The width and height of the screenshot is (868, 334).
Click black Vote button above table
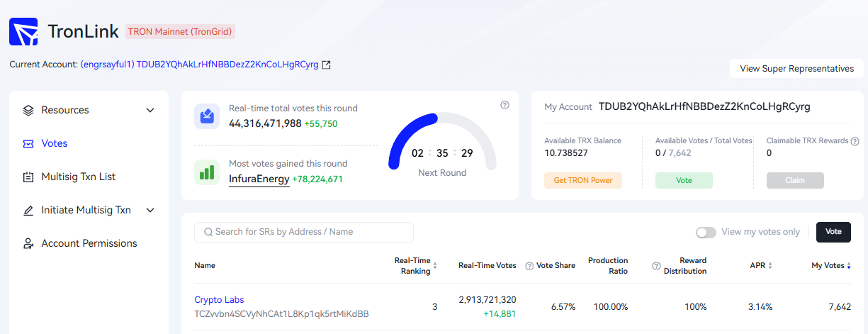coord(833,232)
